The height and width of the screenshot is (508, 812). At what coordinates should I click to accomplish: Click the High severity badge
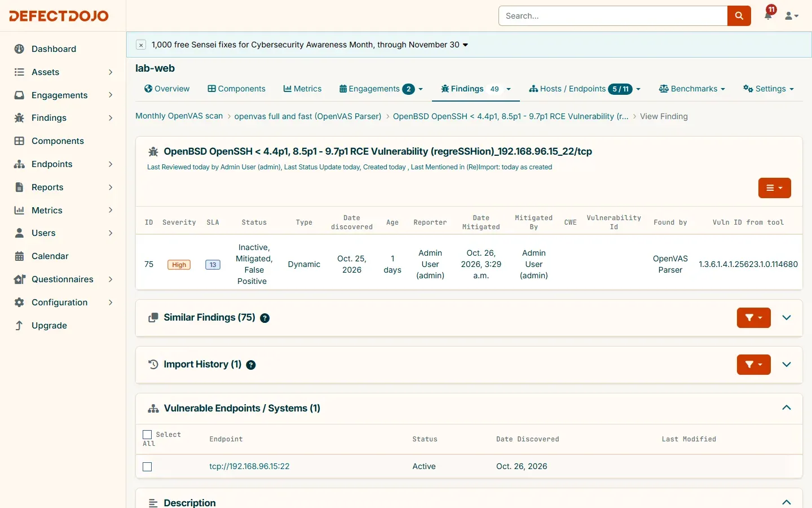tap(179, 265)
